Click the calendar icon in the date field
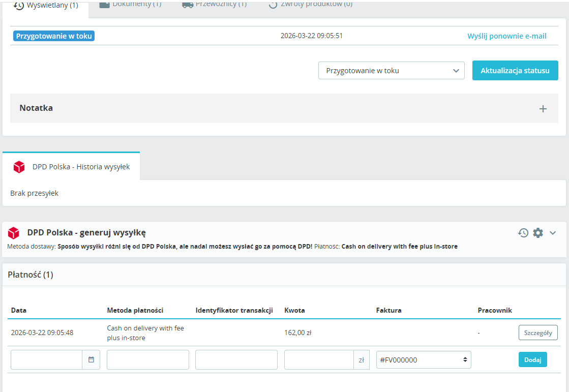Screen dimensions: 569x392 point(91,359)
